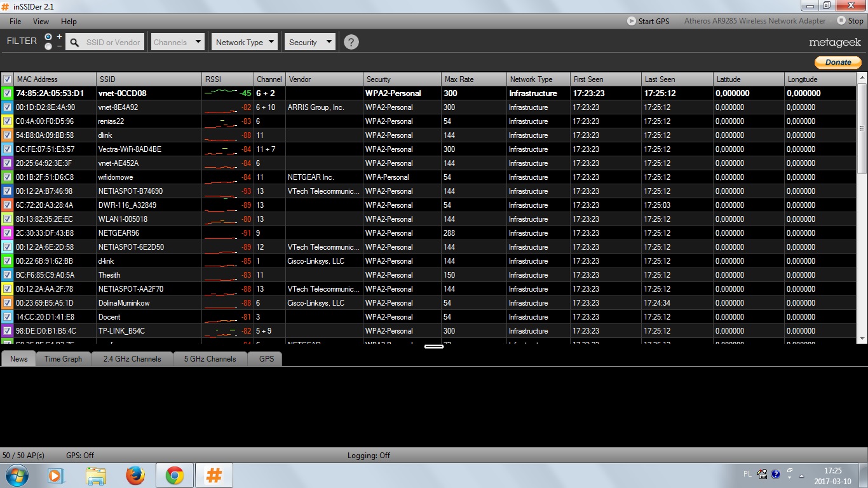Click the language bar help icon
The image size is (868, 488).
(x=775, y=474)
